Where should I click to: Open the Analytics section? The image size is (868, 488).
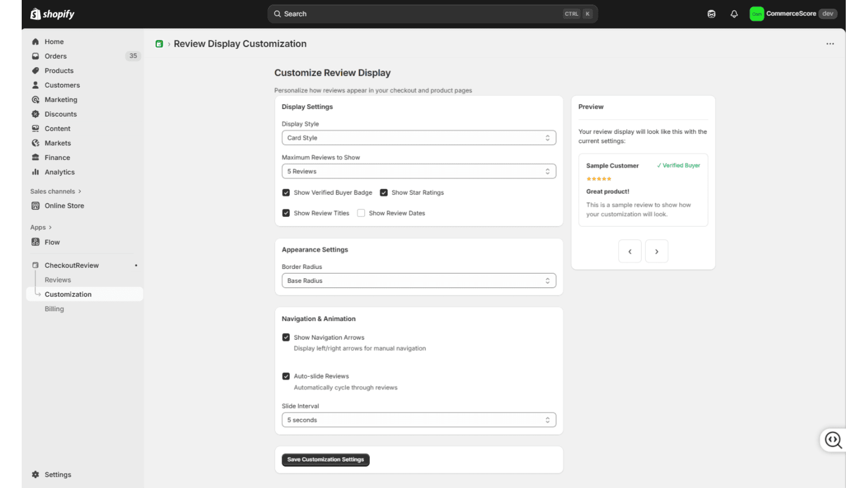pyautogui.click(x=59, y=172)
